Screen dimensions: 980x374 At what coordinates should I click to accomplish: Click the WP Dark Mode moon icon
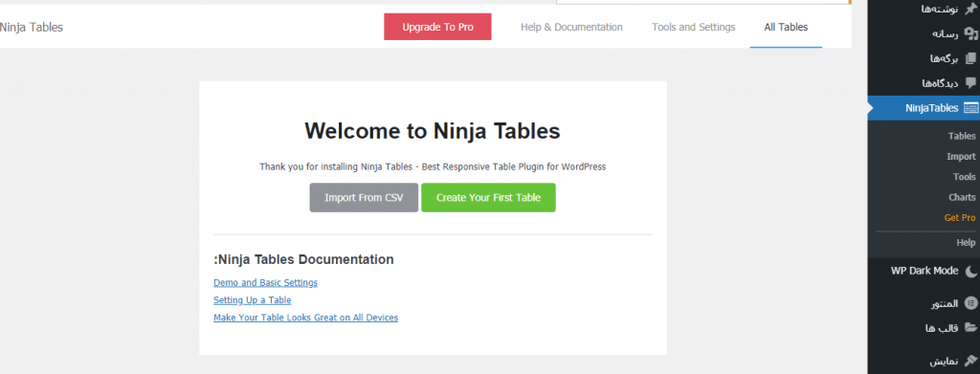pos(970,271)
